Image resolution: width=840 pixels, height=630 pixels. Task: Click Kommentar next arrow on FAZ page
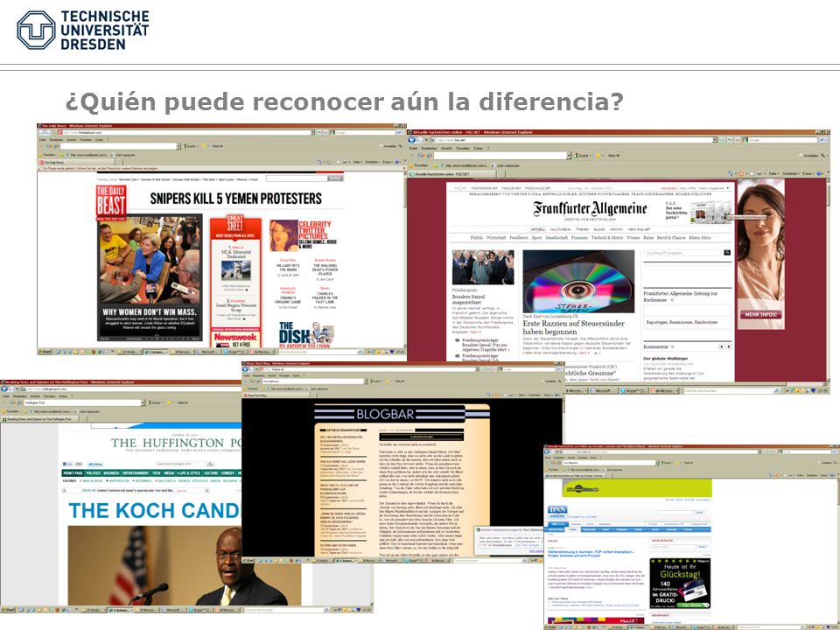tap(729, 346)
